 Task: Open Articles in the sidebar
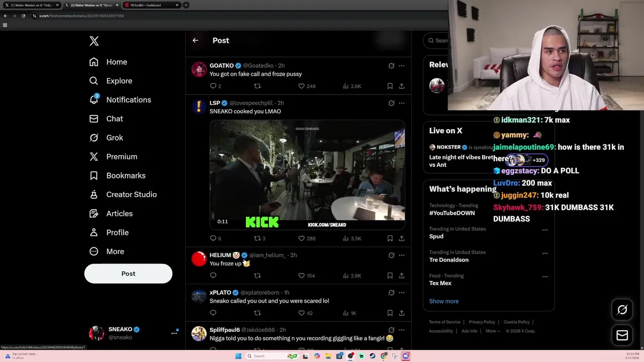pyautogui.click(x=111, y=214)
